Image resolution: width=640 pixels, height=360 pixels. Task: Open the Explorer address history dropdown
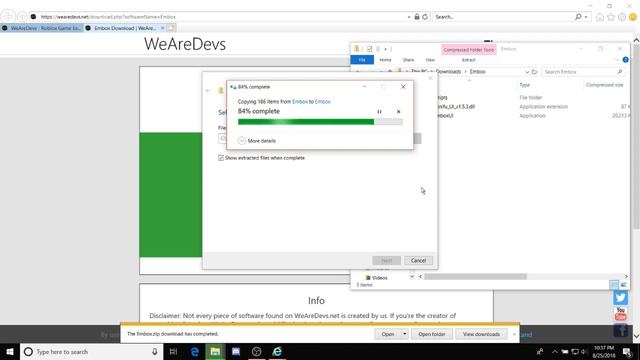click(x=527, y=72)
